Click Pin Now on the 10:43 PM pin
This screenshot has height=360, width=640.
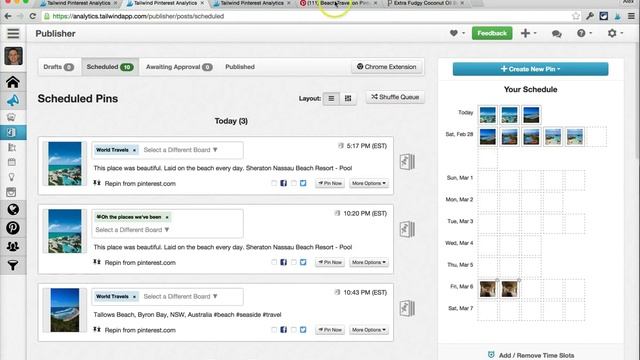click(x=330, y=330)
